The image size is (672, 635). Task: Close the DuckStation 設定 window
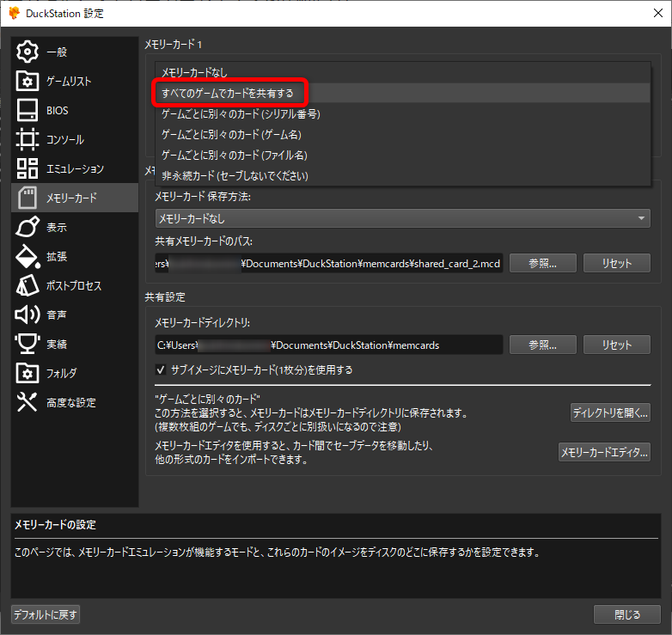click(x=658, y=13)
